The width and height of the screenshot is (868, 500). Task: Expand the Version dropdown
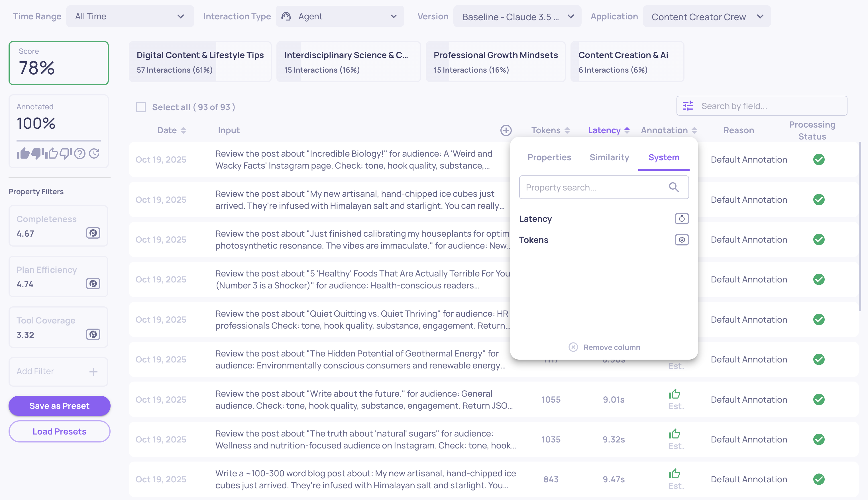(517, 17)
